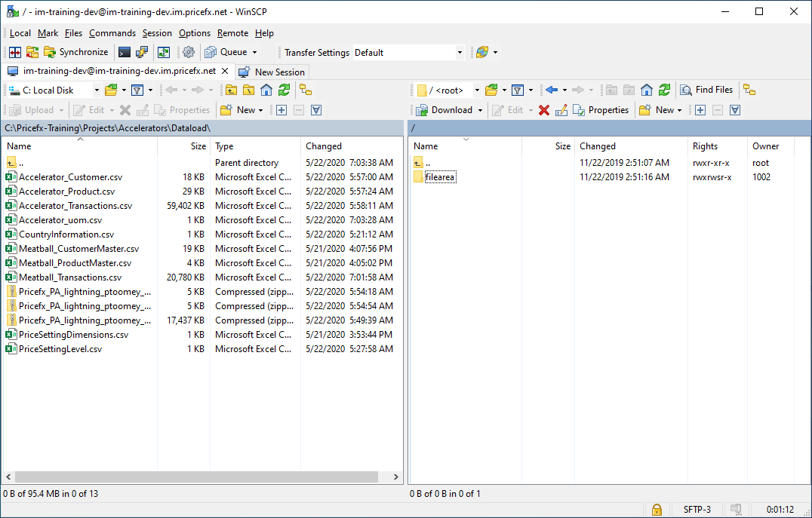Viewport: 812px width, 518px height.
Task: Open the Commands menu
Action: click(x=112, y=33)
